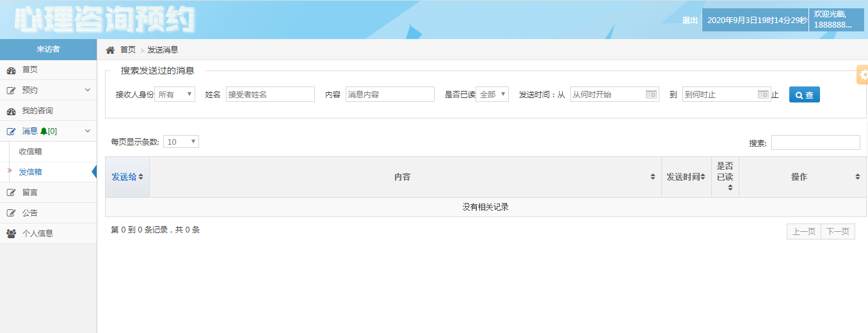Click the 搜索发送过的消息 legend
Image resolution: width=868 pixels, height=333 pixels.
pos(157,71)
